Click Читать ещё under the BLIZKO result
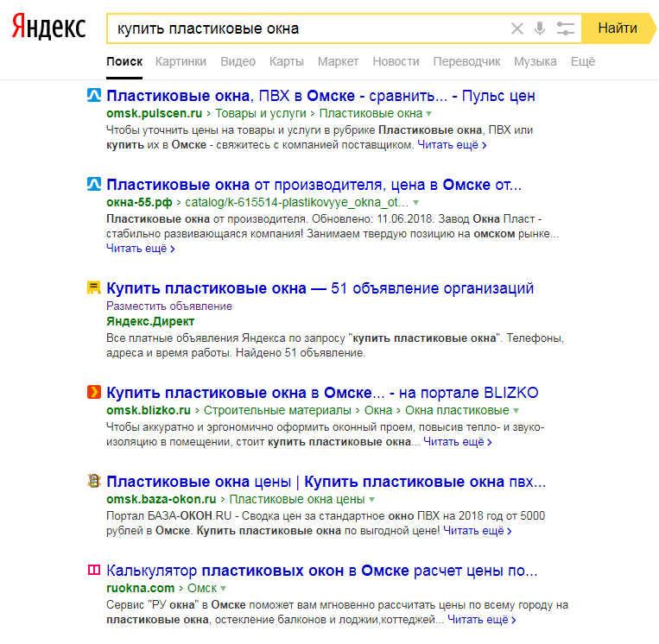 pyautogui.click(x=457, y=442)
